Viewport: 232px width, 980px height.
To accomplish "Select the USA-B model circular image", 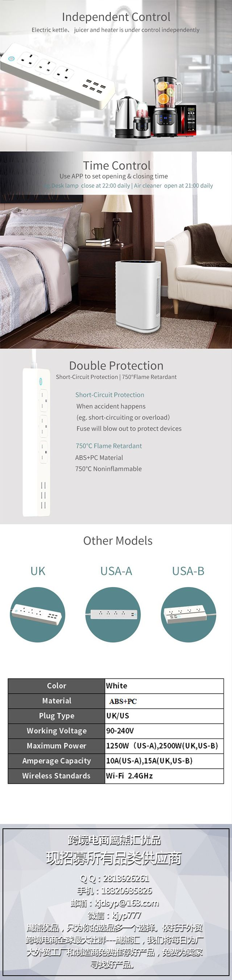I will (188, 614).
